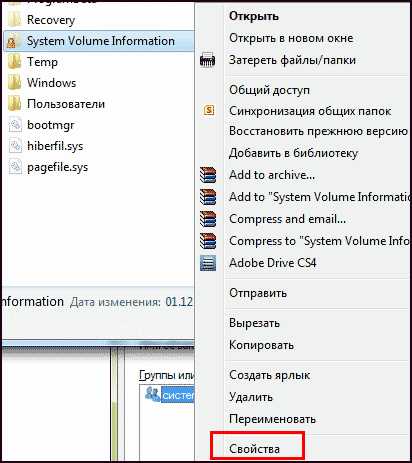Click the WinRAR icon next to Add to archive
Viewport: 412px width, 463px height.
[208, 175]
